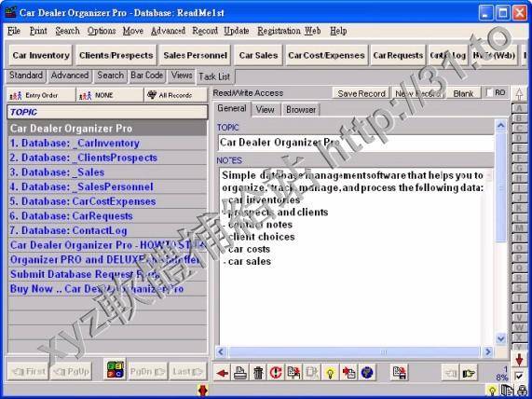Screen dimensions: 532x399
Task: Switch to the Task List tab
Action: pos(215,76)
